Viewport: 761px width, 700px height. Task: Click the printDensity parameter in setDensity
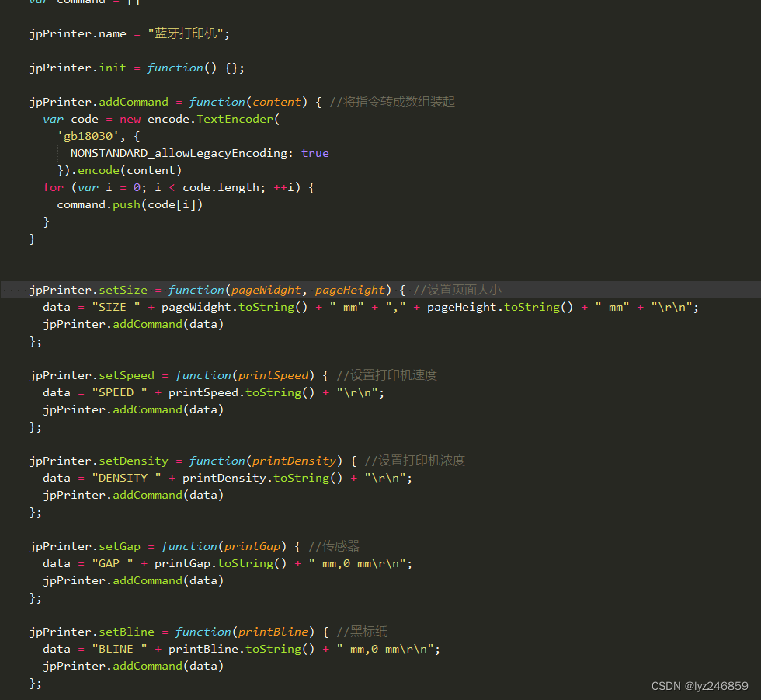click(294, 461)
